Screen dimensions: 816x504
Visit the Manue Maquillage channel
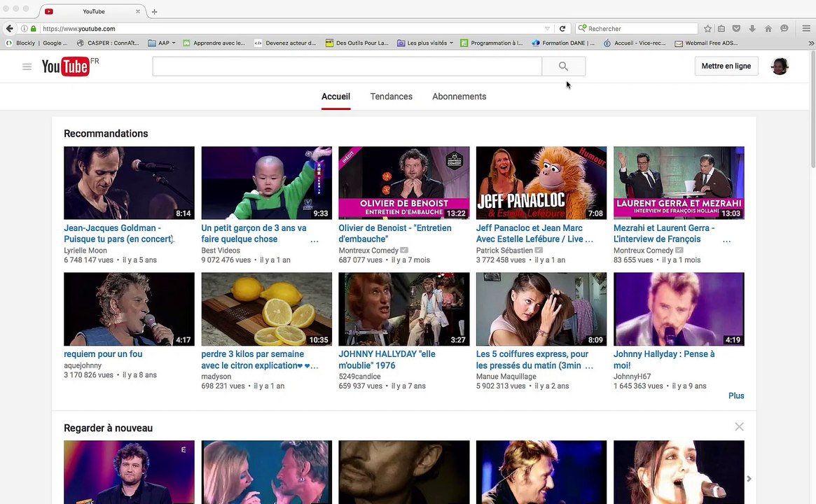point(506,377)
